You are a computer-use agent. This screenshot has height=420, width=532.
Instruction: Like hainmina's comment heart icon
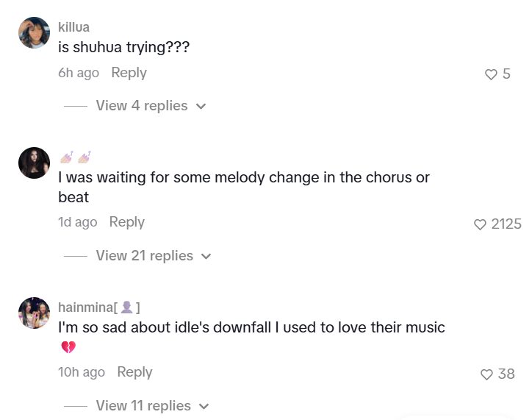[x=486, y=374]
